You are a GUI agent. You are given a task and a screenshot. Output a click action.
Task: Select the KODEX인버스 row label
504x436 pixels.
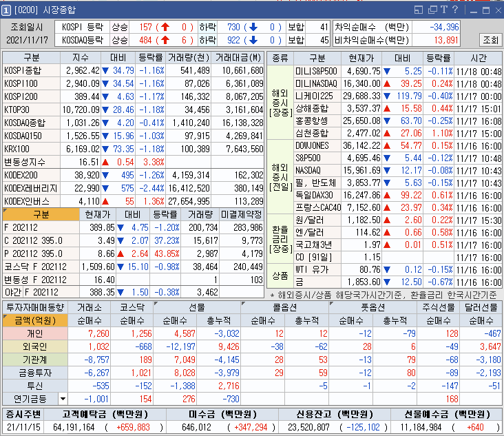31,201
